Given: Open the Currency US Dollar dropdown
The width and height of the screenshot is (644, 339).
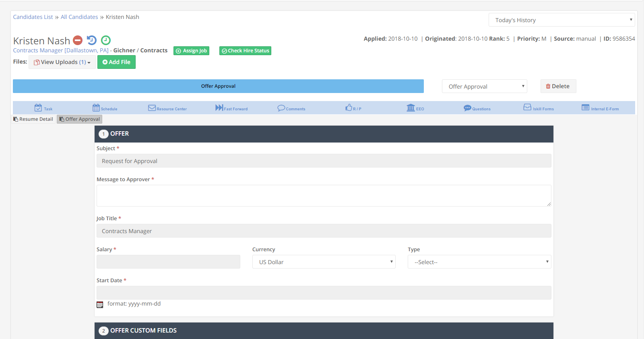Looking at the screenshot, I should 324,262.
